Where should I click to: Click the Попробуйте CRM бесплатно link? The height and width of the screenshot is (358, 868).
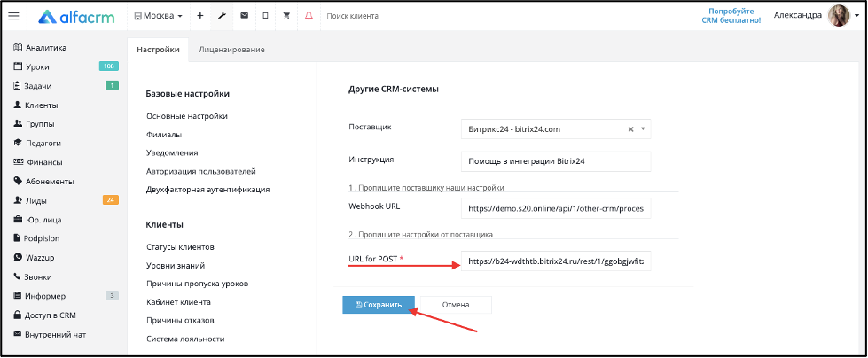pos(735,15)
